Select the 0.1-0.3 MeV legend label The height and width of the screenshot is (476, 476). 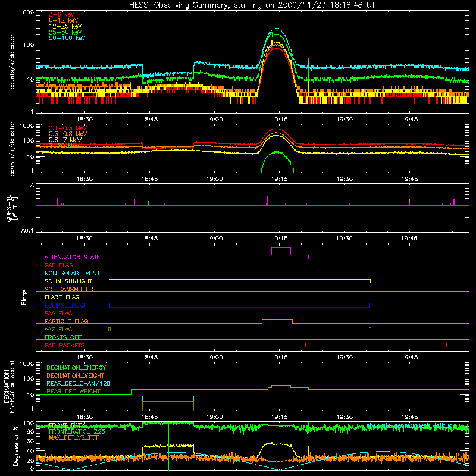pyautogui.click(x=68, y=128)
